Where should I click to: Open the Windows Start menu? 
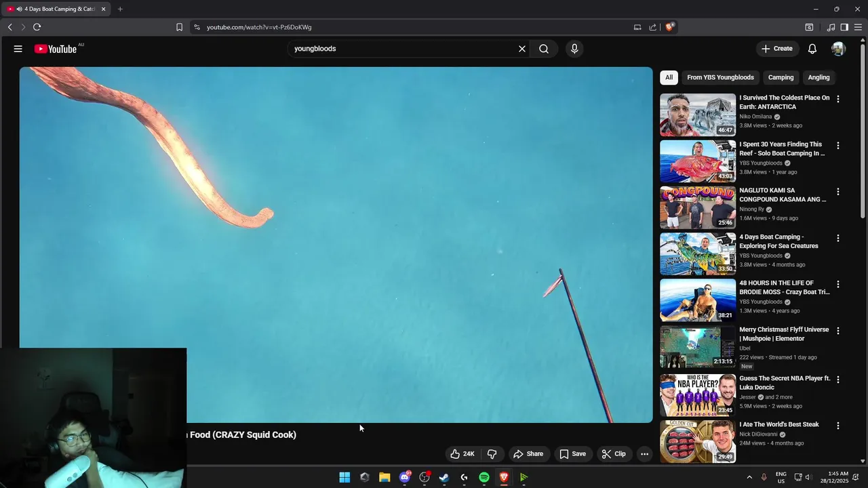pyautogui.click(x=344, y=477)
